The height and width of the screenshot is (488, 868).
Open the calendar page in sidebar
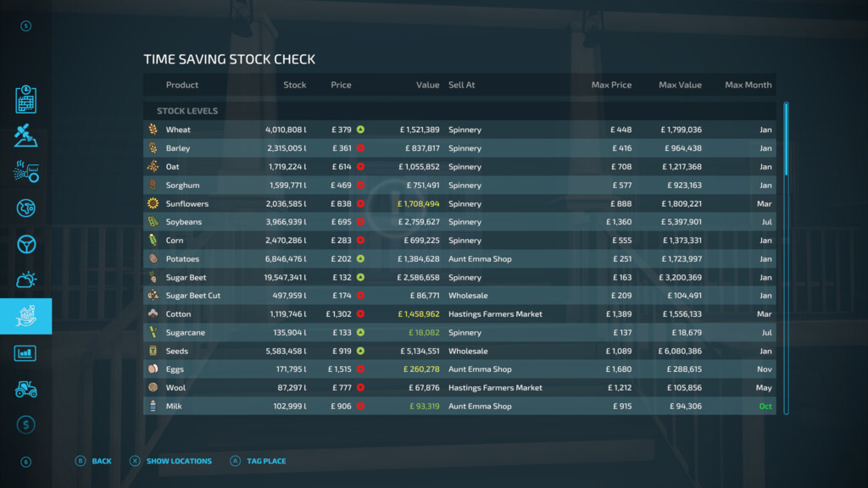pyautogui.click(x=26, y=99)
